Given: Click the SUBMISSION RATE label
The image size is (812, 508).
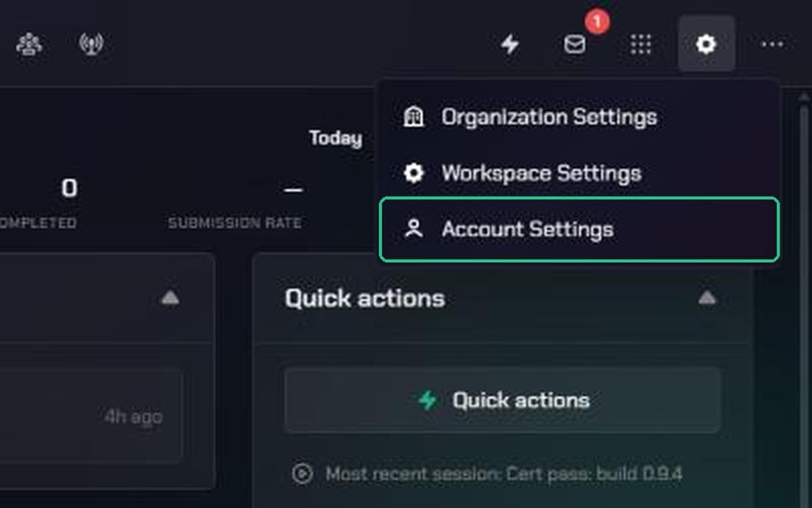Looking at the screenshot, I should 235,223.
